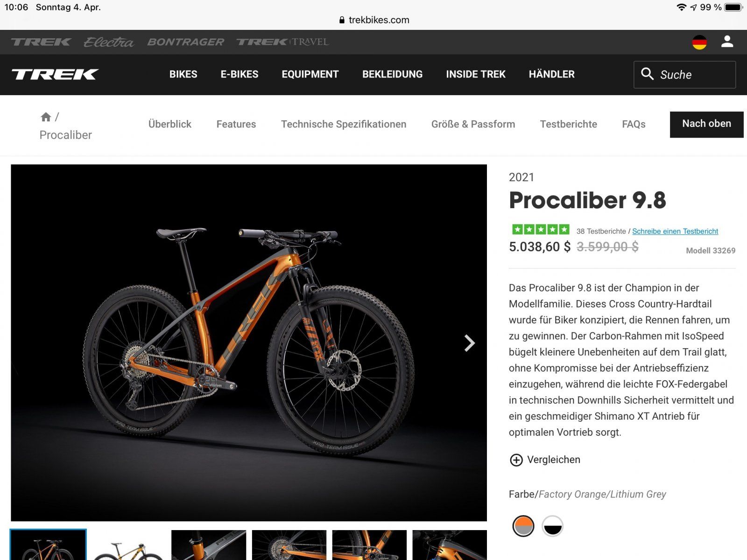This screenshot has height=560, width=747.
Task: Open the user account icon
Action: [727, 42]
